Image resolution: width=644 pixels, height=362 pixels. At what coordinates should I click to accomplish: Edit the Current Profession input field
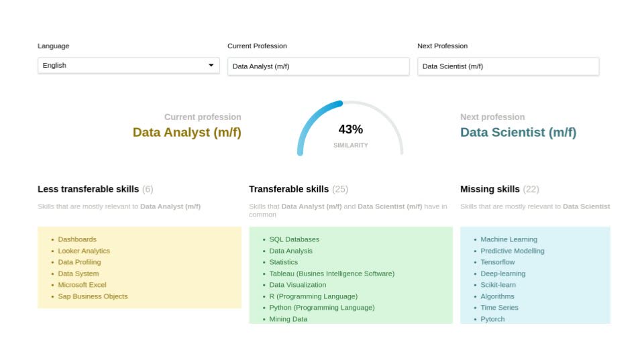(318, 66)
